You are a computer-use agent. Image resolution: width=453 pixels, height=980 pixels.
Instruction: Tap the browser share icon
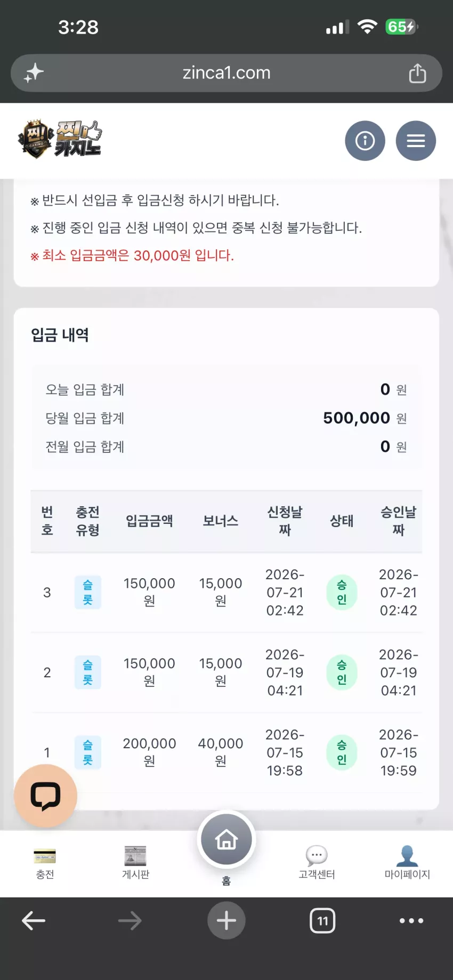pos(417,73)
